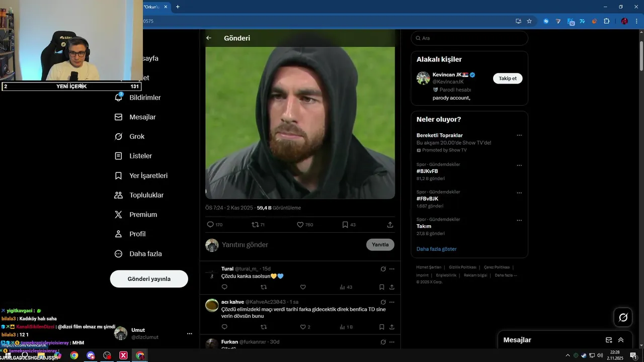Click Daha fazla göster link
The height and width of the screenshot is (362, 644).
coord(437,249)
